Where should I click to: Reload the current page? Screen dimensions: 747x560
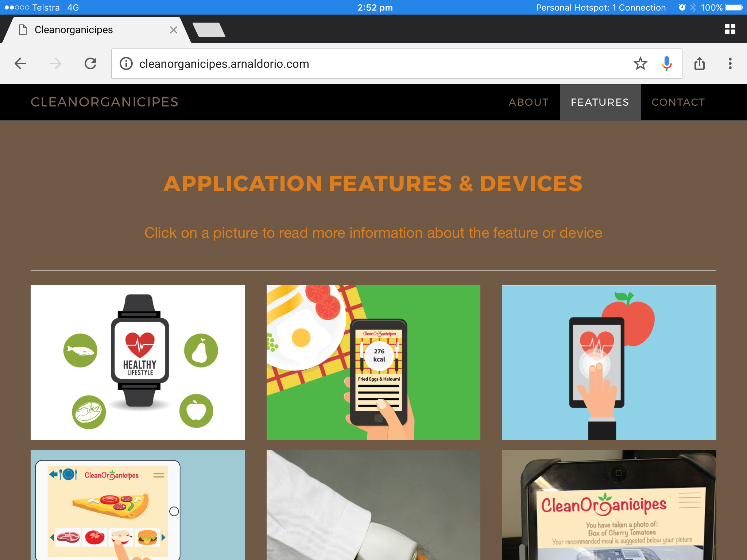[90, 64]
